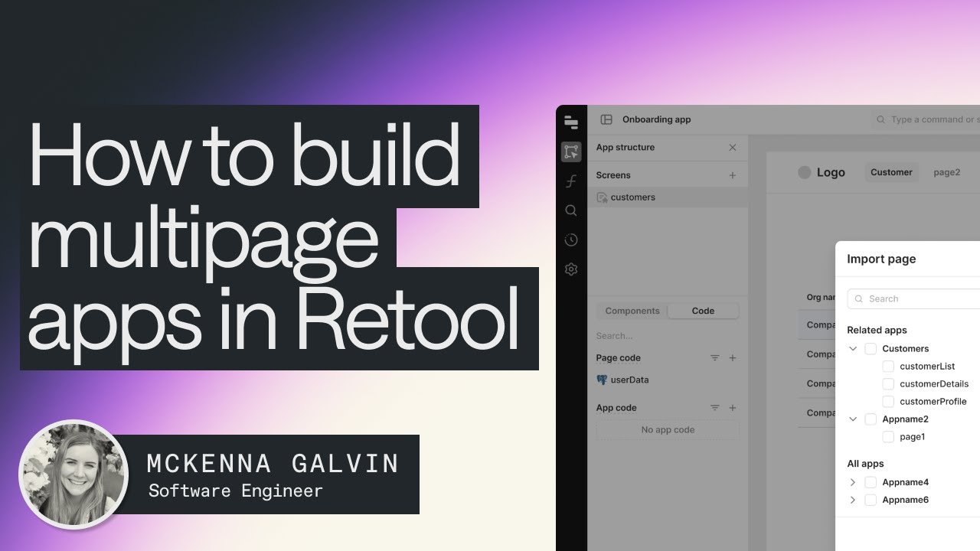Click the Org name table column header
980x551 pixels.
[820, 297]
